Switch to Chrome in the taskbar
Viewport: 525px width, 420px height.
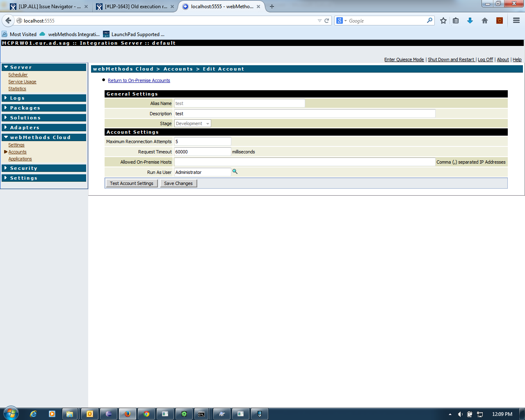tap(146, 414)
